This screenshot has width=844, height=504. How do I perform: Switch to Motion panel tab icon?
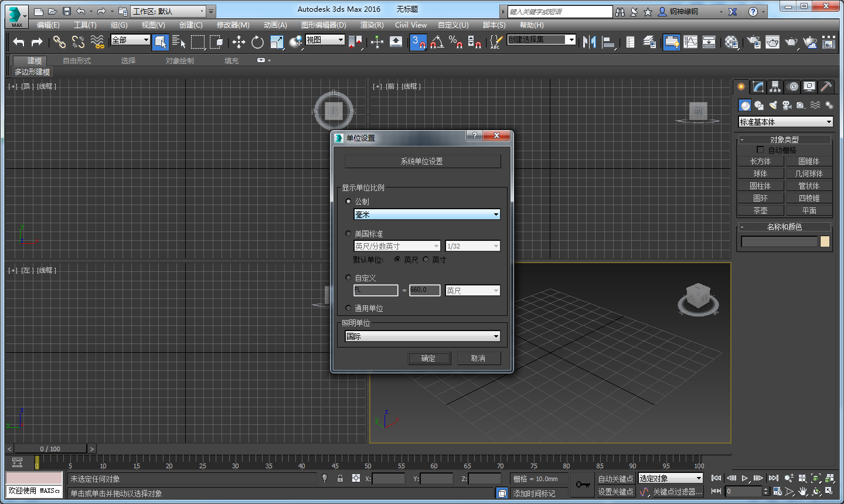792,87
